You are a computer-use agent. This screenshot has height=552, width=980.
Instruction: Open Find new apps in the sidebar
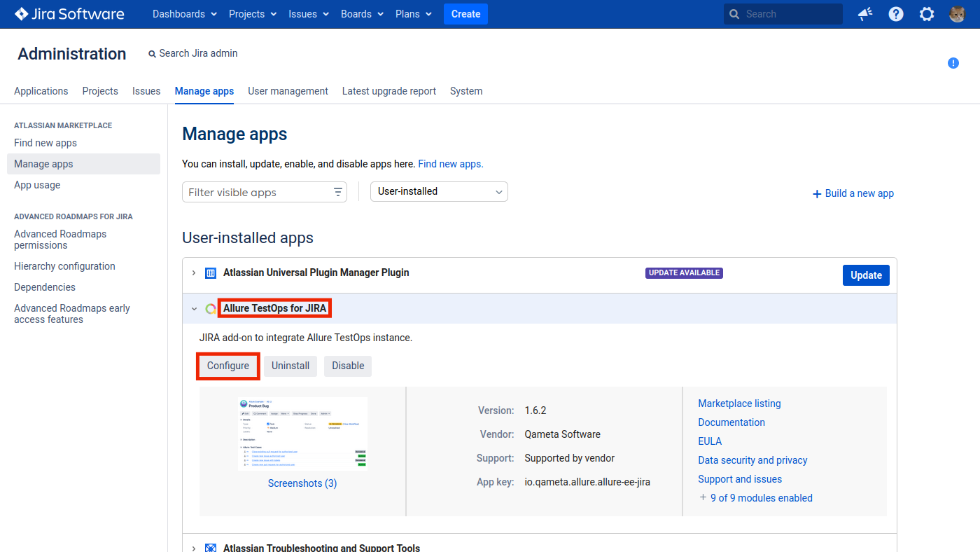[45, 143]
